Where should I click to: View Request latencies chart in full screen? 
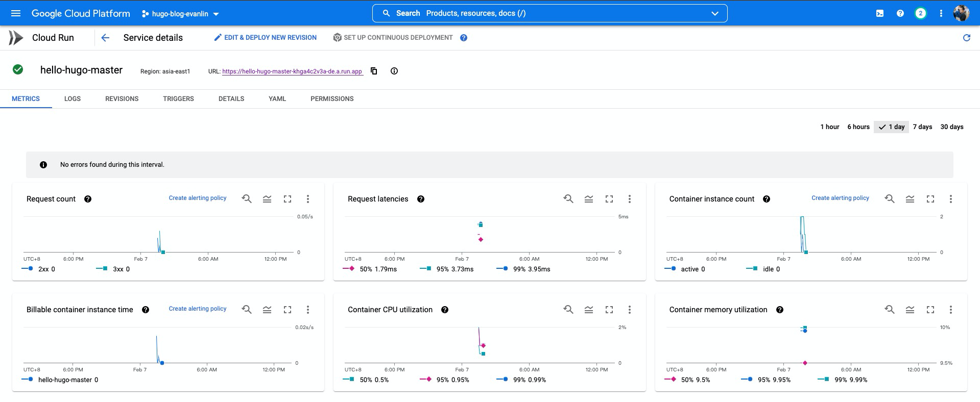(x=609, y=199)
